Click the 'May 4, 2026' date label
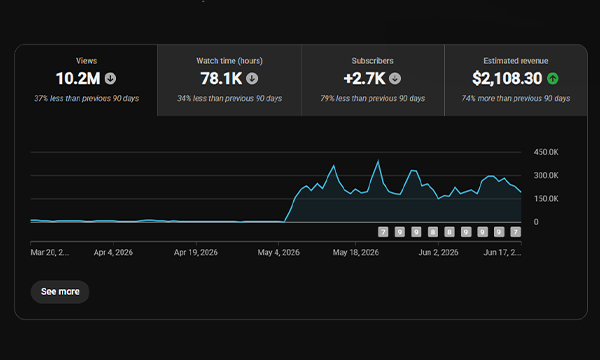 279,252
